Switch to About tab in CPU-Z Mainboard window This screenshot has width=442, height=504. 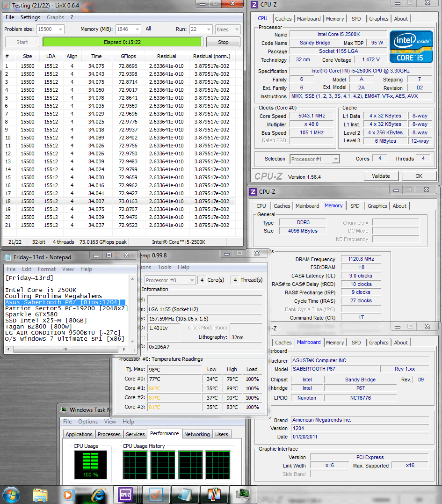[400, 343]
